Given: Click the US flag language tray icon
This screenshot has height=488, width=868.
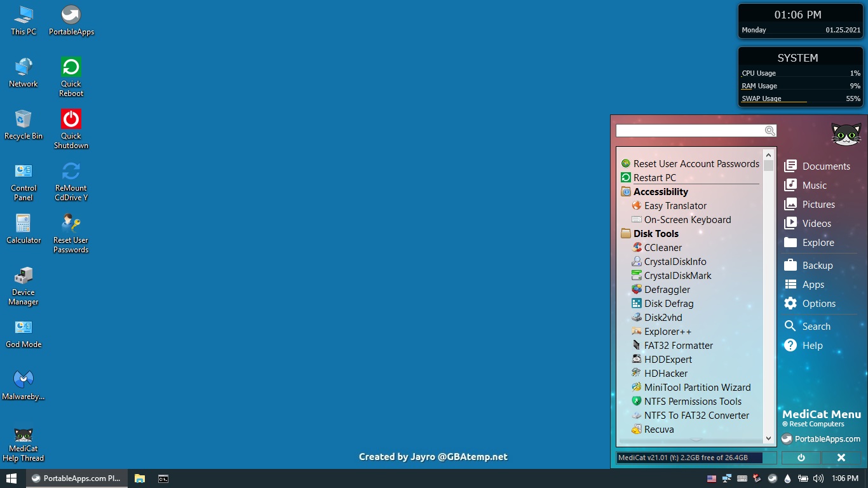Looking at the screenshot, I should [712, 478].
